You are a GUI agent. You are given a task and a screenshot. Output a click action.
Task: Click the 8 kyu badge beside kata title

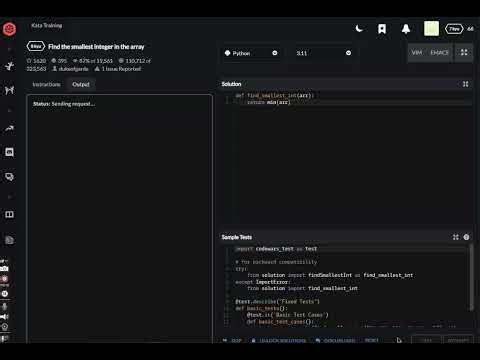pos(36,46)
